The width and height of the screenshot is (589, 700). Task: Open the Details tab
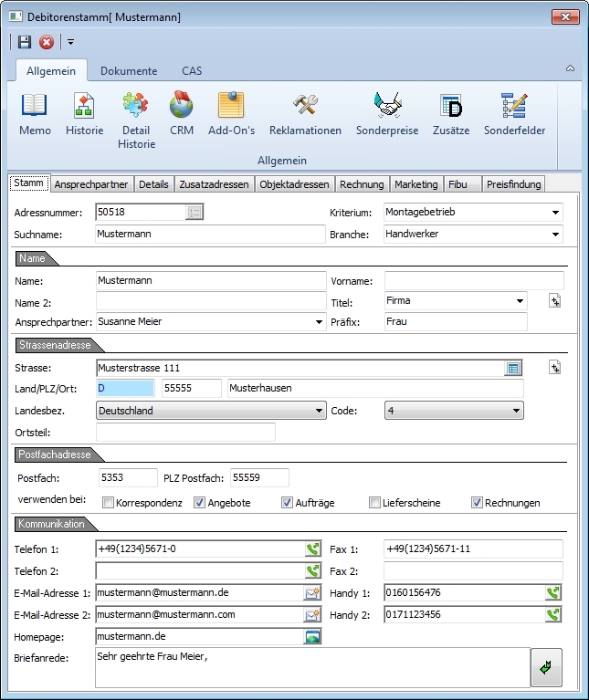click(x=153, y=184)
